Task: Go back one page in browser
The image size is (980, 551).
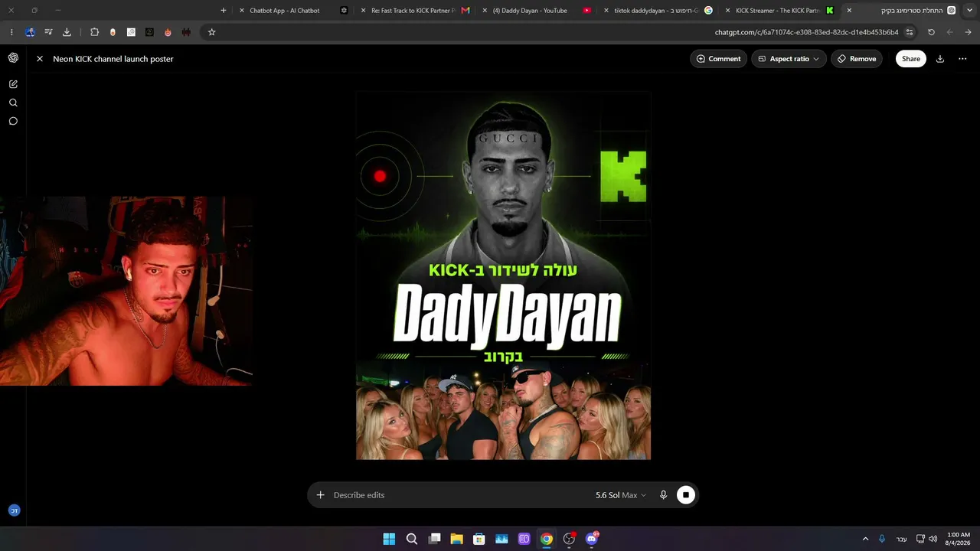Action: click(x=969, y=32)
